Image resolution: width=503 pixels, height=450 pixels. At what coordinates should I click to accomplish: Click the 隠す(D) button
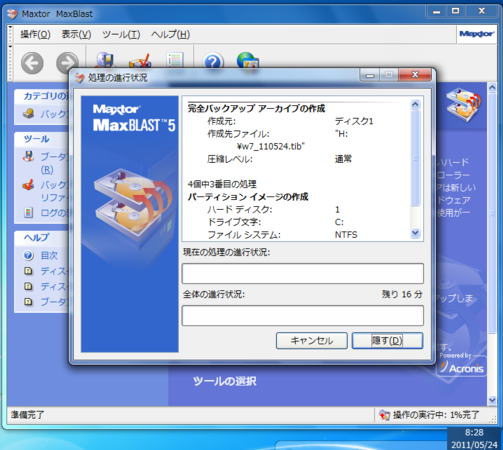point(387,341)
